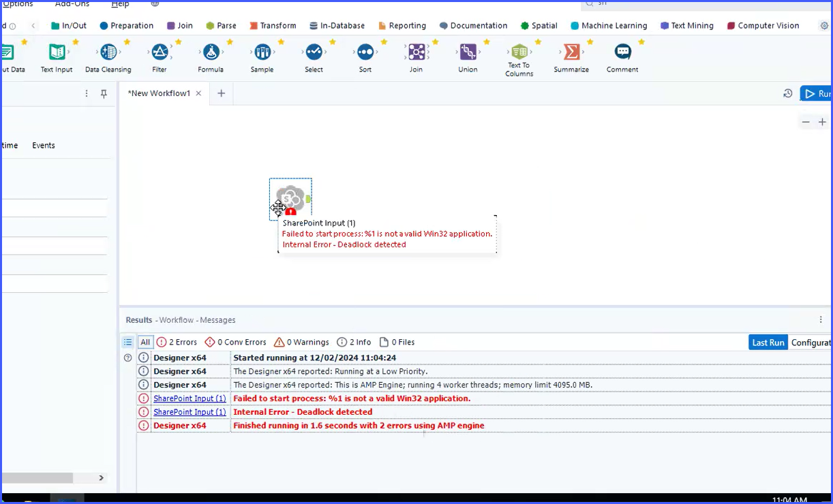833x504 pixels.
Task: Show only the 2 Info messages
Action: tap(354, 343)
